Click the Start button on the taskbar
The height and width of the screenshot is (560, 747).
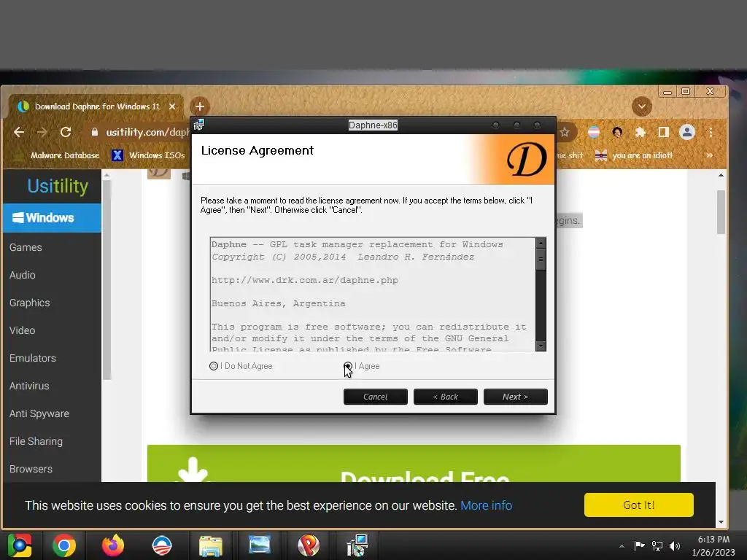(x=19, y=545)
